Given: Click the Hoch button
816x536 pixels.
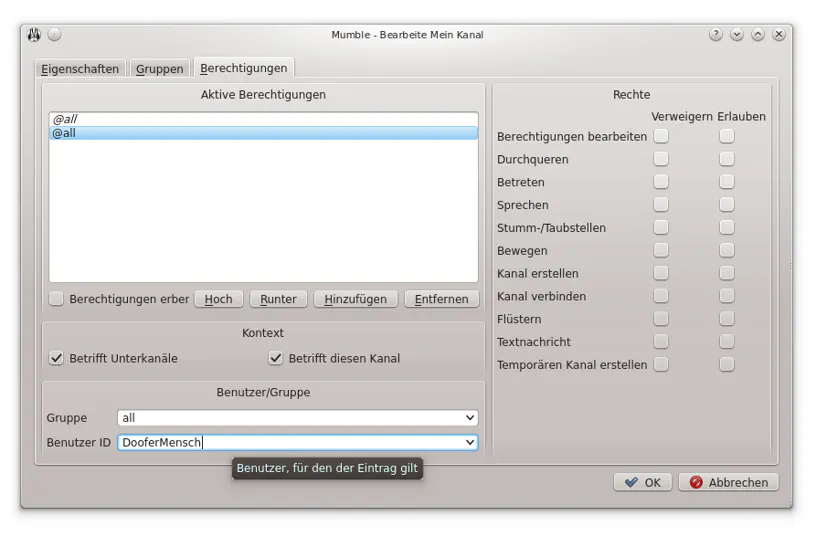Looking at the screenshot, I should pyautogui.click(x=219, y=299).
